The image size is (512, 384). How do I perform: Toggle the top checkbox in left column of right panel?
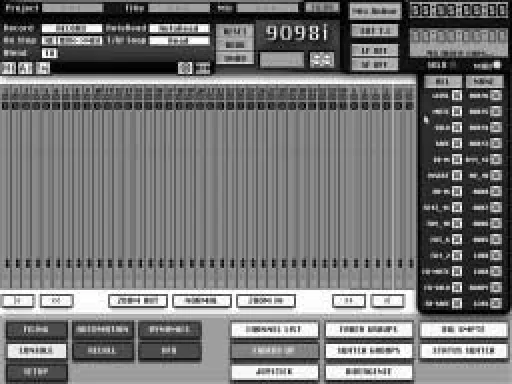tap(457, 96)
